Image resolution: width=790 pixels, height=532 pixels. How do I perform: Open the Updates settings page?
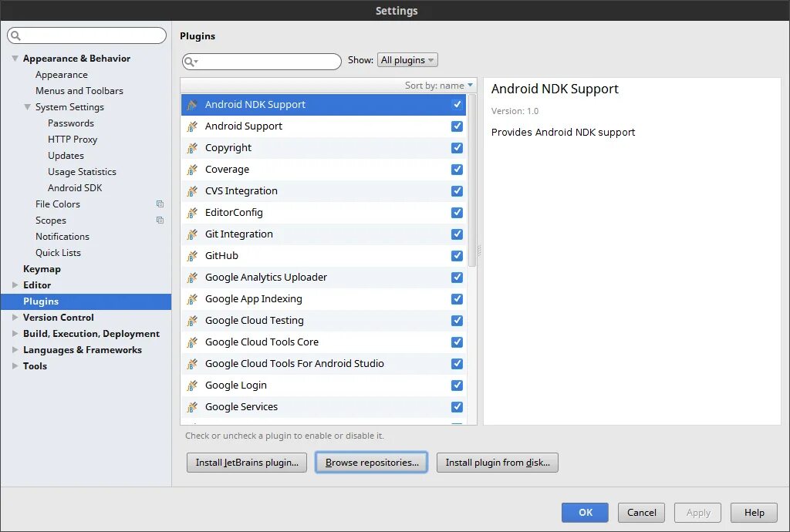pos(66,156)
